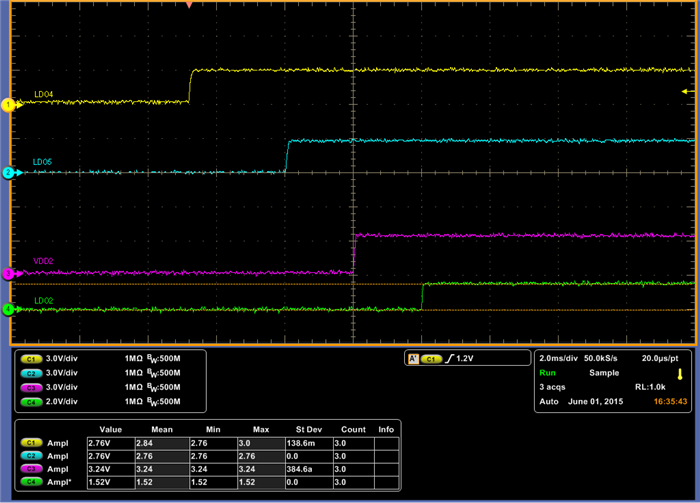700x503 pixels.
Task: Select the green channel 4 ground marker
Action: (7, 310)
